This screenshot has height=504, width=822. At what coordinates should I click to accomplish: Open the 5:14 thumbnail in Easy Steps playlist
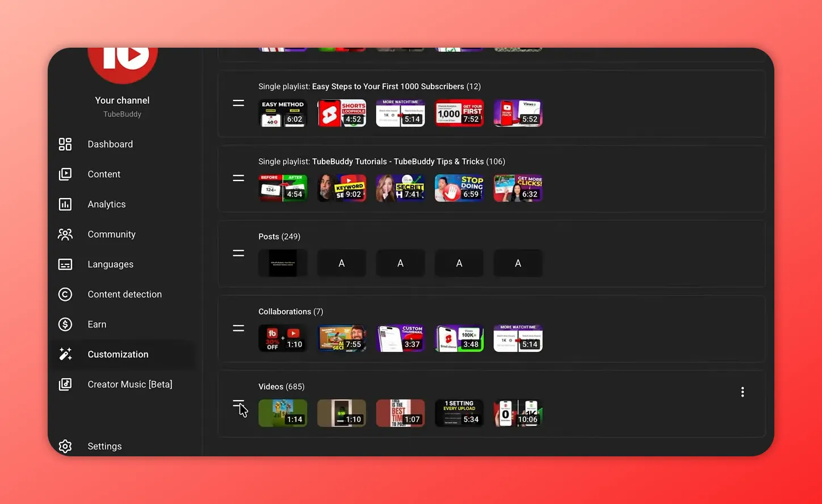click(400, 113)
